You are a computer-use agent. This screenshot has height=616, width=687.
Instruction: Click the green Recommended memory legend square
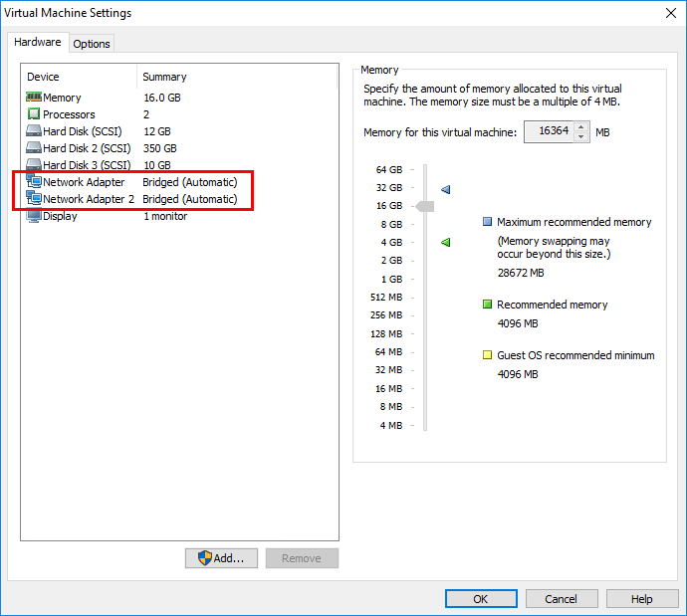[487, 304]
